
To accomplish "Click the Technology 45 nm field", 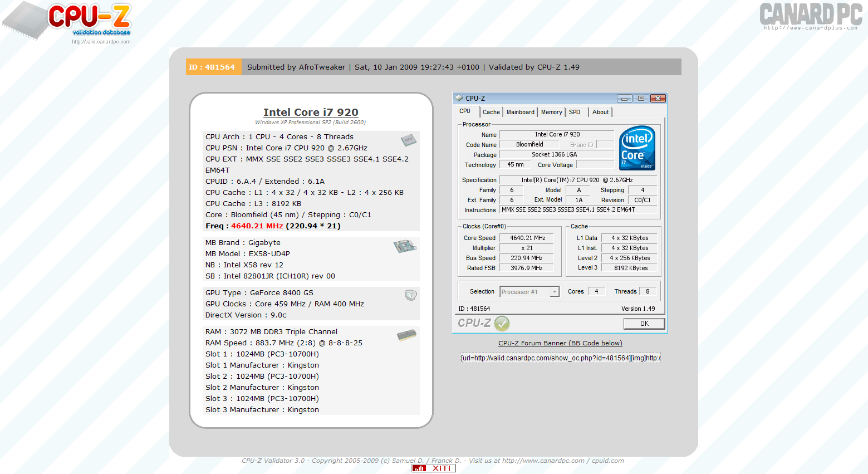I will 515,164.
